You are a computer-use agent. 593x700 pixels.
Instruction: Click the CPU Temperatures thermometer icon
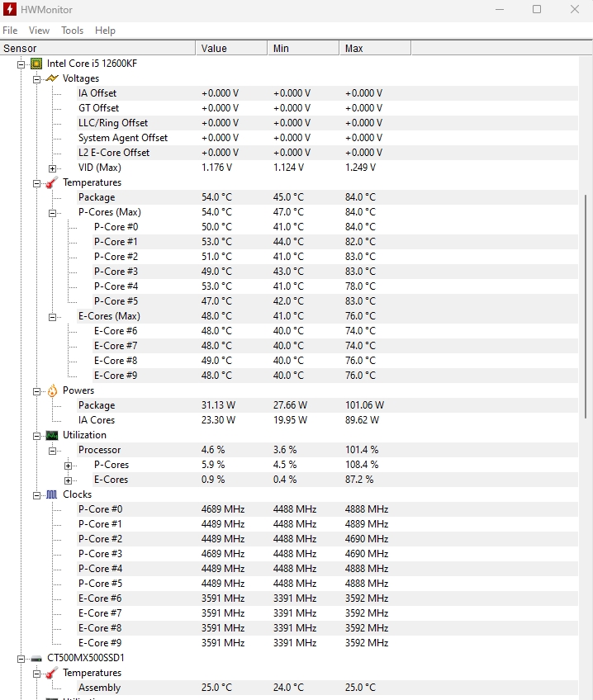click(x=52, y=182)
